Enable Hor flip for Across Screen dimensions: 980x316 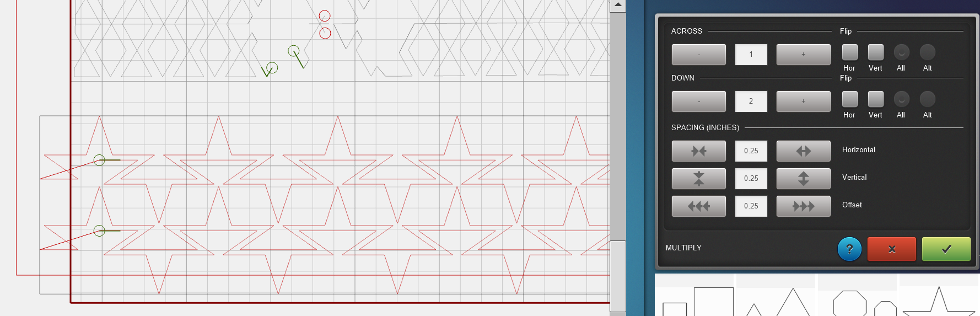click(x=849, y=52)
